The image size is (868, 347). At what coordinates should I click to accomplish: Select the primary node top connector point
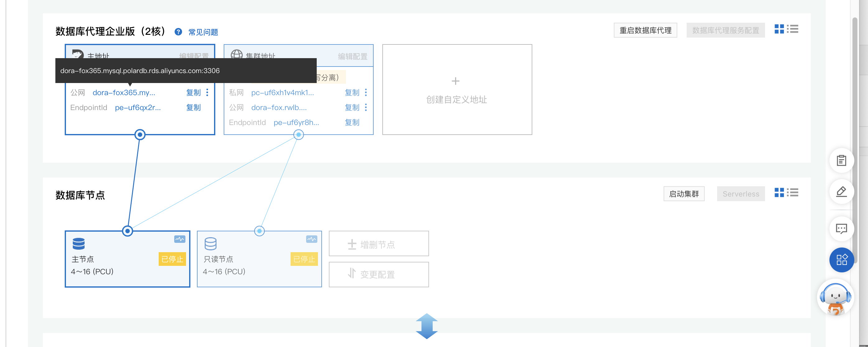pos(127,231)
